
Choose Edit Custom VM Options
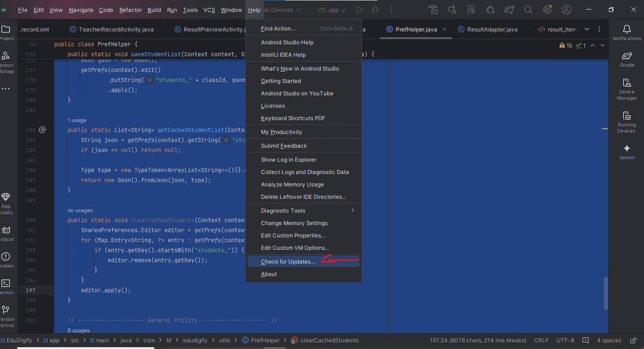click(x=303, y=248)
